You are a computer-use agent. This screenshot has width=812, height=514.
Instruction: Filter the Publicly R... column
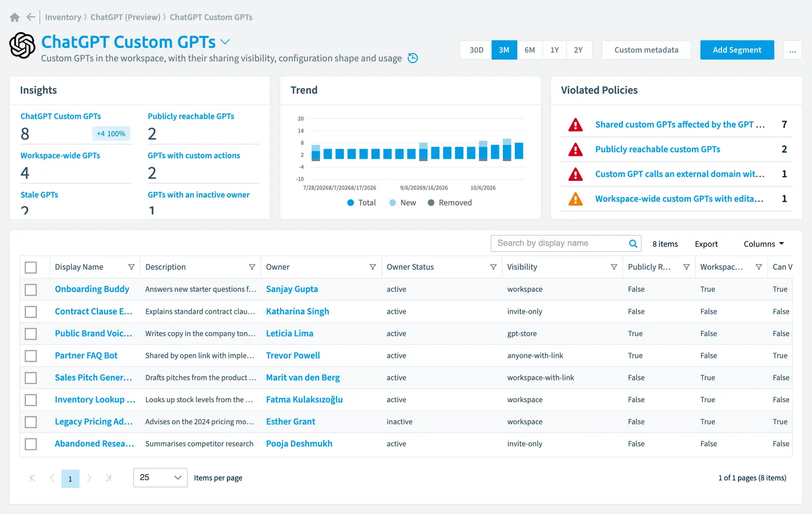click(x=686, y=267)
